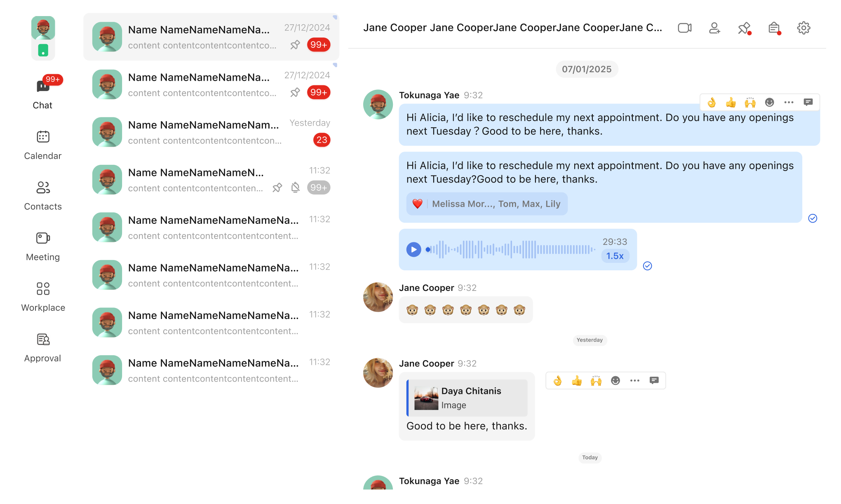
Task: Open the quoted Daya Chitanis image message
Action: [466, 397]
